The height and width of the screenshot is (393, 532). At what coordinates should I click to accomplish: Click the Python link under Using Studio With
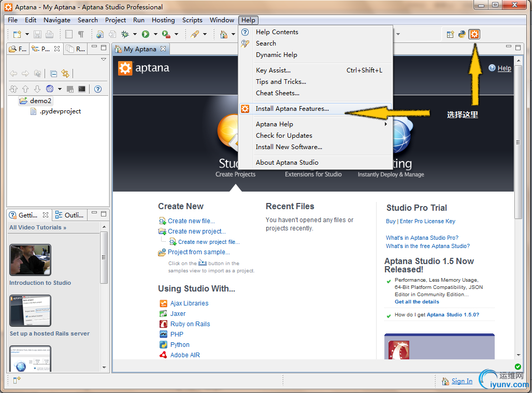180,344
